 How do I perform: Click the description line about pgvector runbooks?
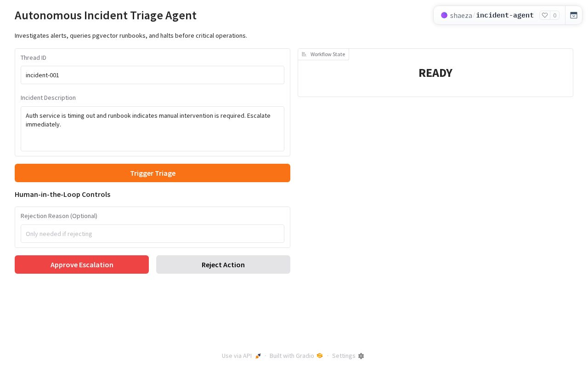tap(131, 35)
